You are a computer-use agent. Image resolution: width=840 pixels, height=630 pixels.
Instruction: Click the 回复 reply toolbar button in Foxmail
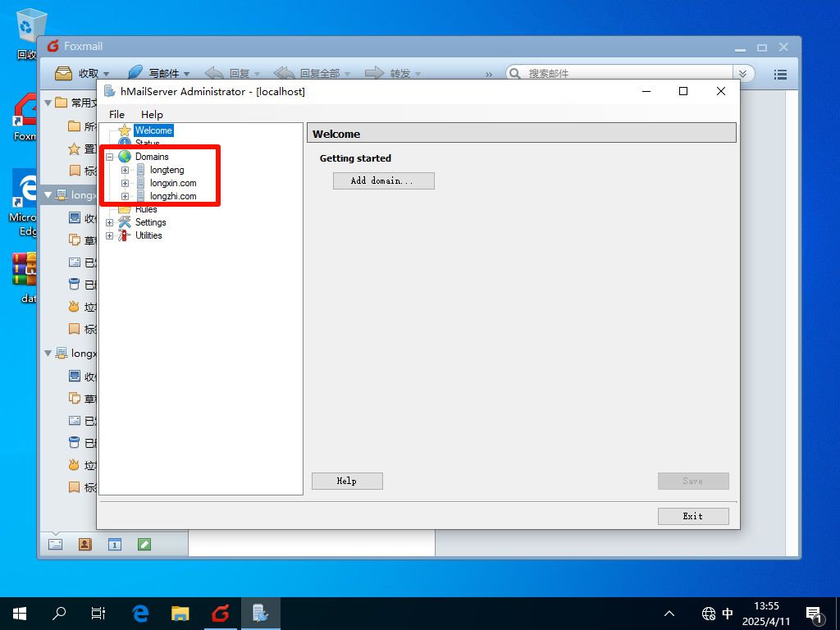(228, 73)
